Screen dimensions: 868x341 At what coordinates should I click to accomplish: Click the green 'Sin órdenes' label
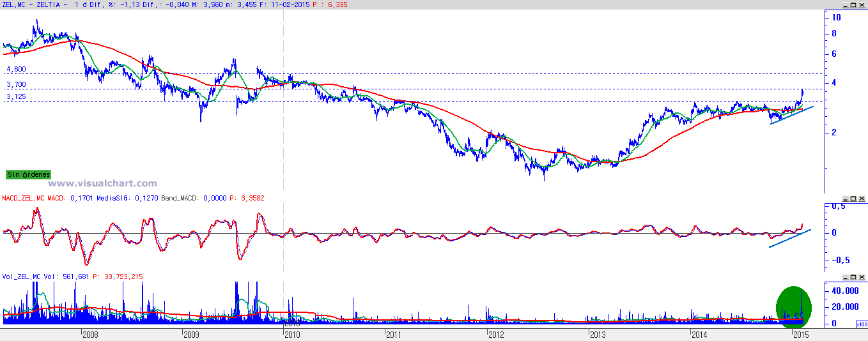28,174
